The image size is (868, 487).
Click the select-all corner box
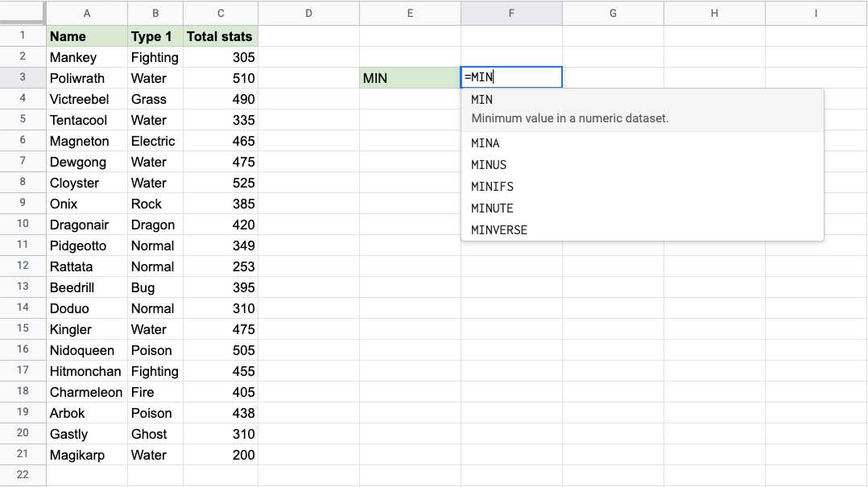(23, 13)
